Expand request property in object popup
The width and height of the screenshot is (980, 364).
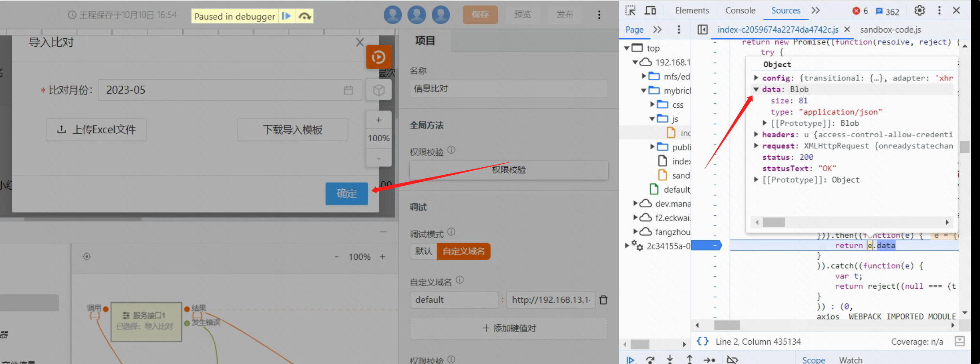click(756, 146)
